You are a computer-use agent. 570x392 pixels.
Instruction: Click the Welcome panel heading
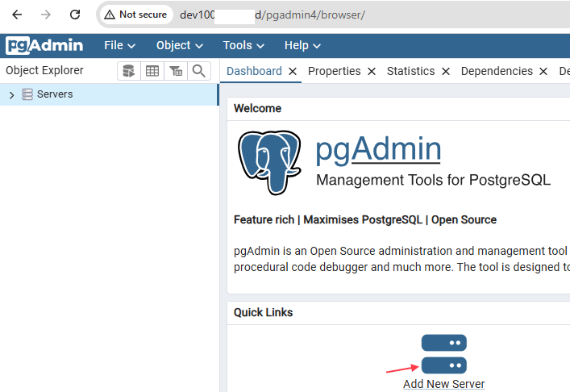[x=257, y=108]
